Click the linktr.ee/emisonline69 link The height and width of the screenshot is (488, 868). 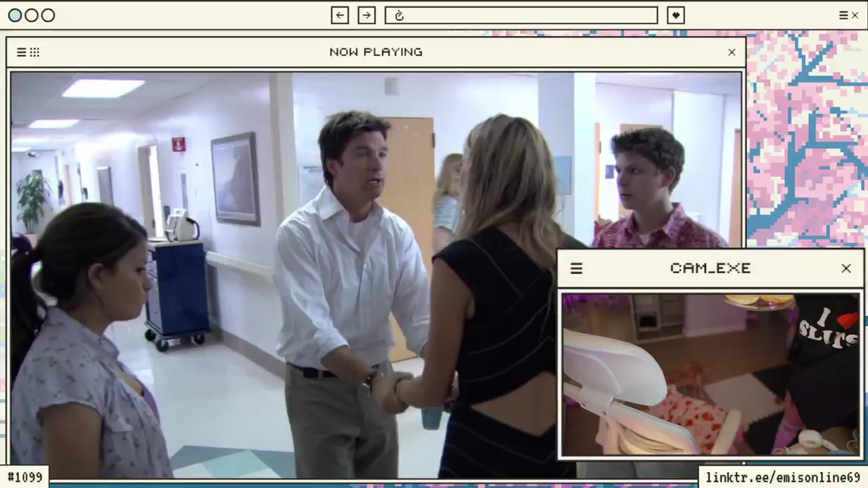[783, 478]
